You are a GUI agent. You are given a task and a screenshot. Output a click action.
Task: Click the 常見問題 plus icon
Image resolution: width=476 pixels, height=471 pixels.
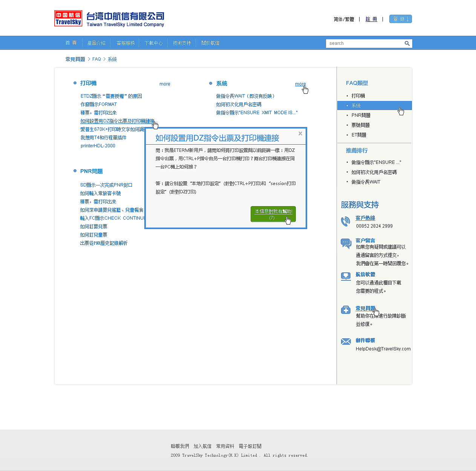(x=346, y=309)
